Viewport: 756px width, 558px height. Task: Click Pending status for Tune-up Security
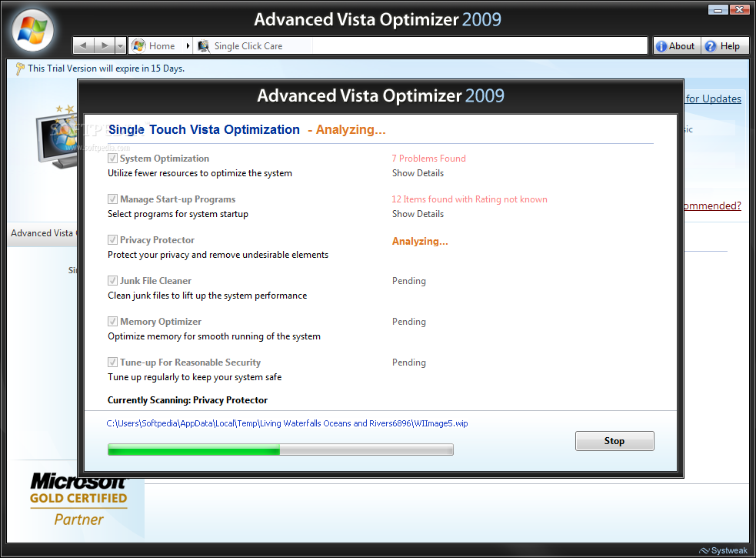point(409,363)
